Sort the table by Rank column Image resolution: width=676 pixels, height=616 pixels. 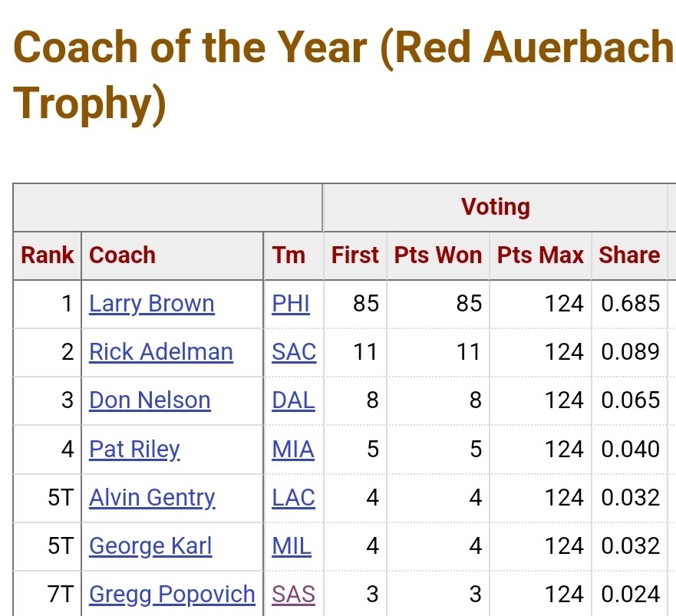47,255
